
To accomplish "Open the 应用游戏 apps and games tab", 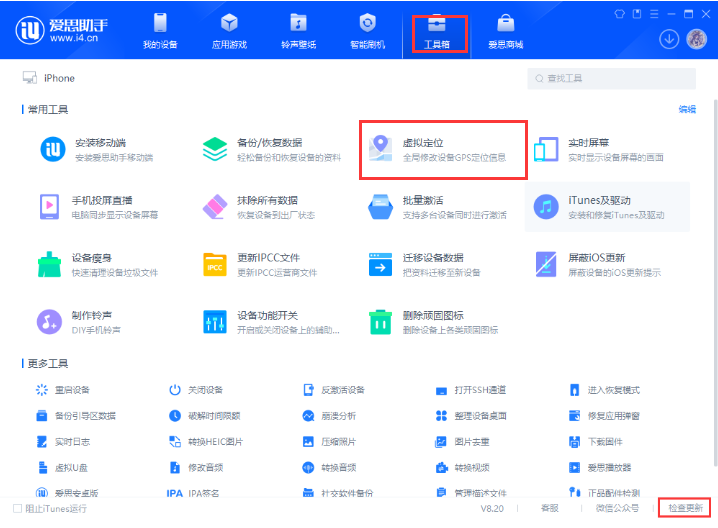I will 229,31.
